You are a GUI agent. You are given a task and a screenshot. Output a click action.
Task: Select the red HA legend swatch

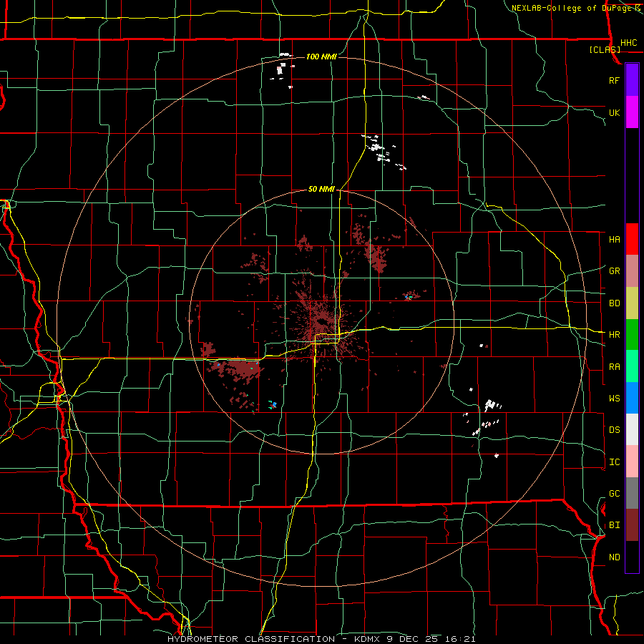[632, 239]
